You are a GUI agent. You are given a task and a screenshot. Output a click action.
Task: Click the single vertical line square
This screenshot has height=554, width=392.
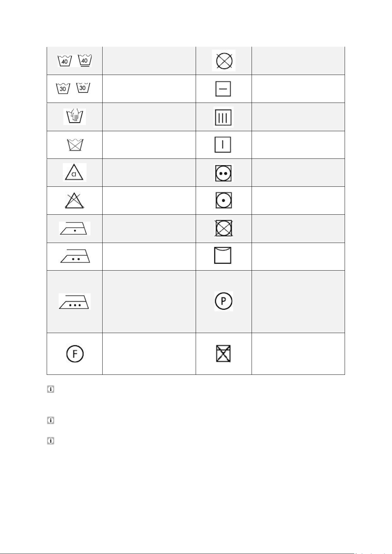(223, 145)
